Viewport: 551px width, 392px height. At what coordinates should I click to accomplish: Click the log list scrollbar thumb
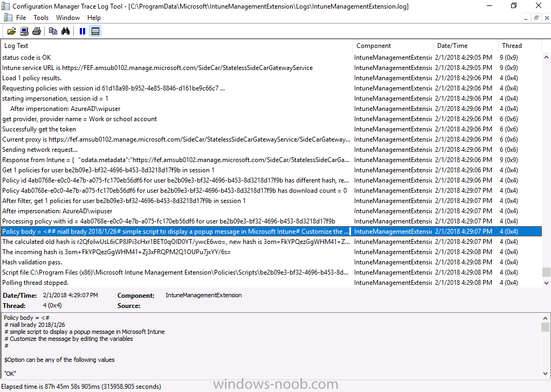546,272
